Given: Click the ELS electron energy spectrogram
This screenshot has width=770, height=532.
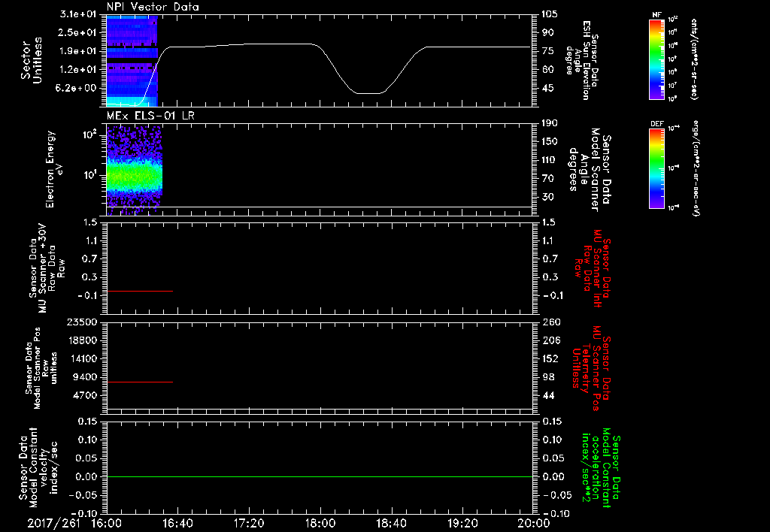Looking at the screenshot, I should pos(134,170).
